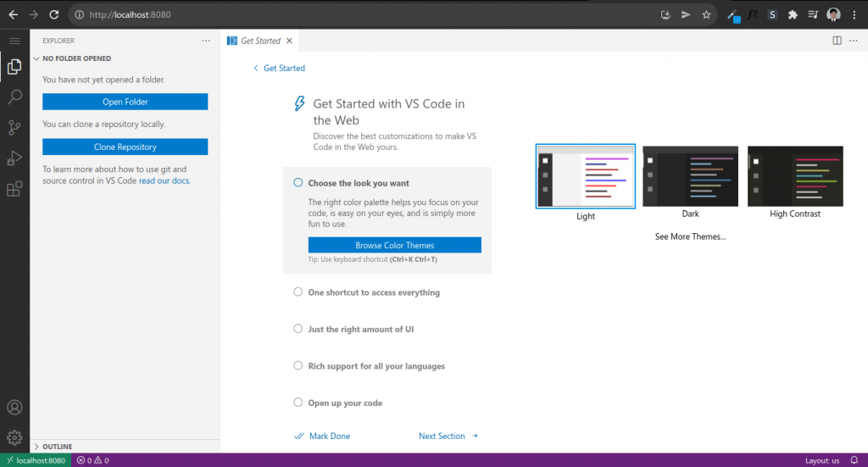
Task: Open the read our docs link
Action: tap(164, 181)
